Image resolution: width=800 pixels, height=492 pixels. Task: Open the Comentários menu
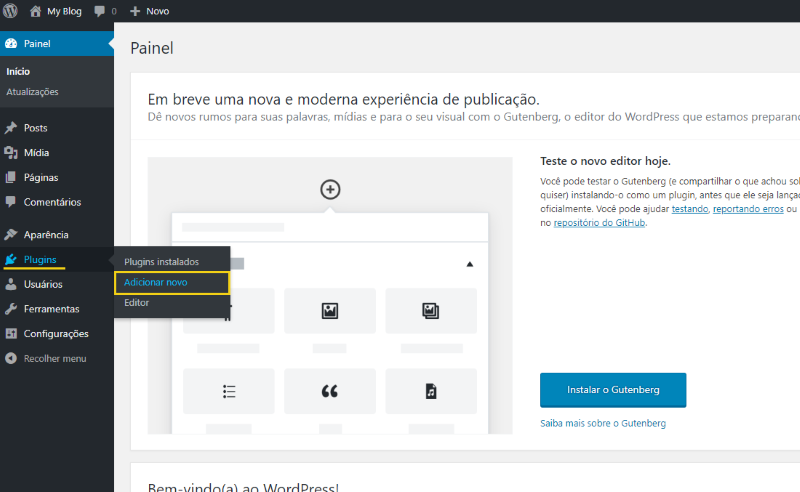pos(53,202)
